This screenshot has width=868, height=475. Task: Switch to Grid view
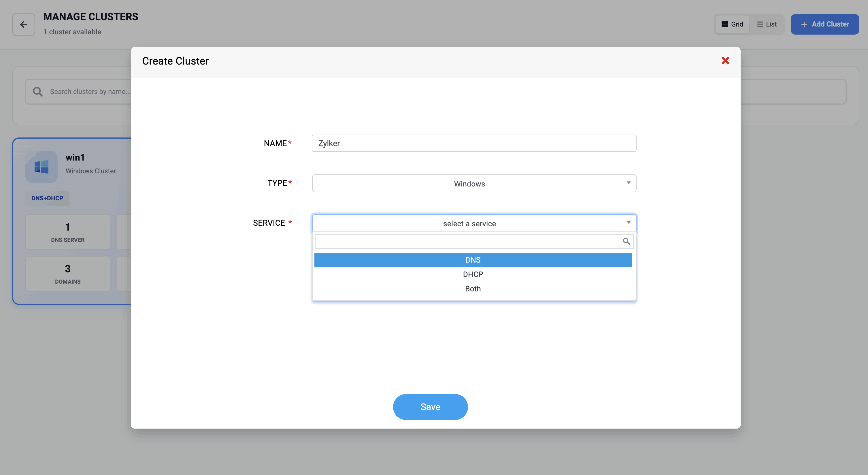click(x=732, y=24)
